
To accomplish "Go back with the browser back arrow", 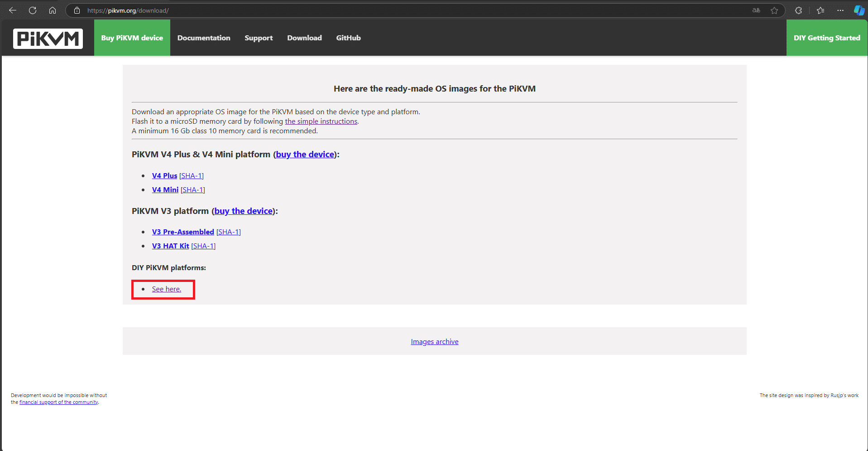I will pos(13,10).
